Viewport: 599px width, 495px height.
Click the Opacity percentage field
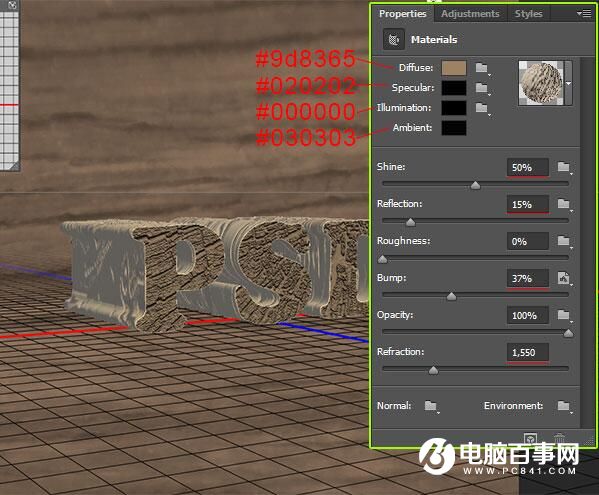(528, 315)
